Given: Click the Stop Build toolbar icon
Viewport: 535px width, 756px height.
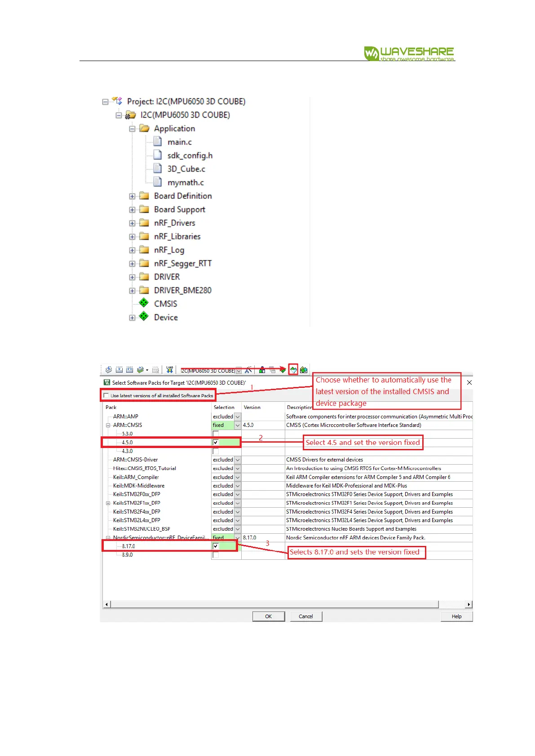Looking at the screenshot, I should click(x=155, y=370).
